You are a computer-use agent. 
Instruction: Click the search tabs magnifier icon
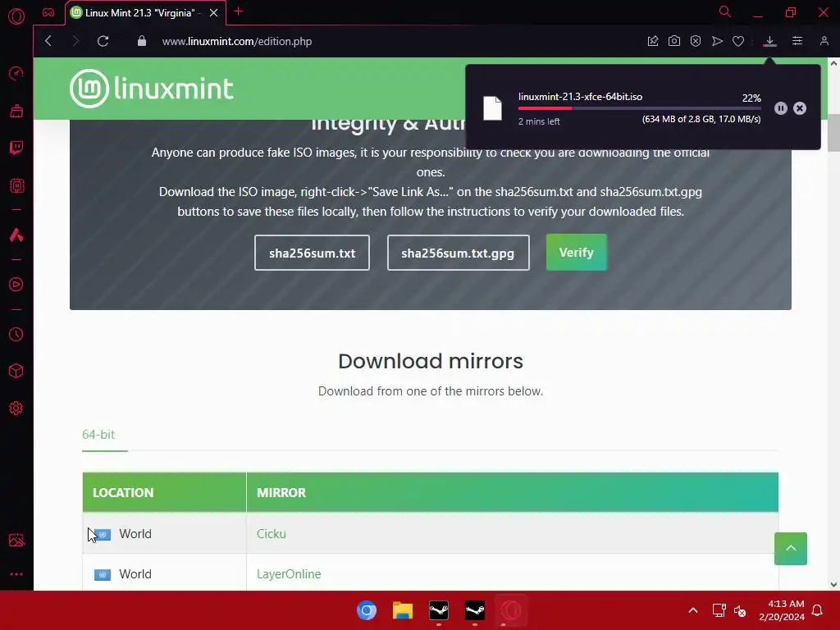tap(725, 11)
